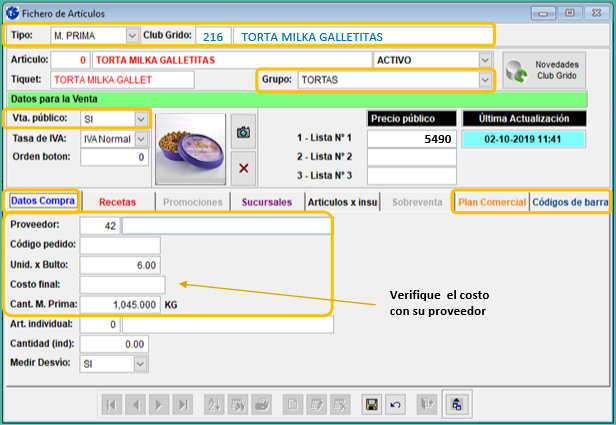Click the Costo final input field

coord(120,285)
